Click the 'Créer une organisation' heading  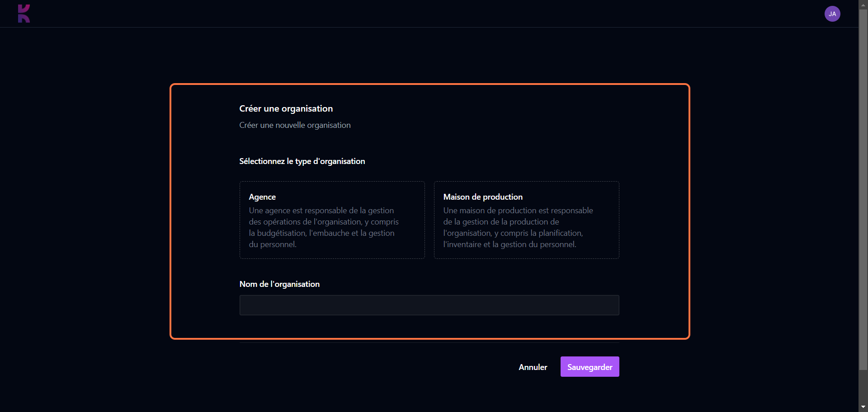(x=286, y=109)
